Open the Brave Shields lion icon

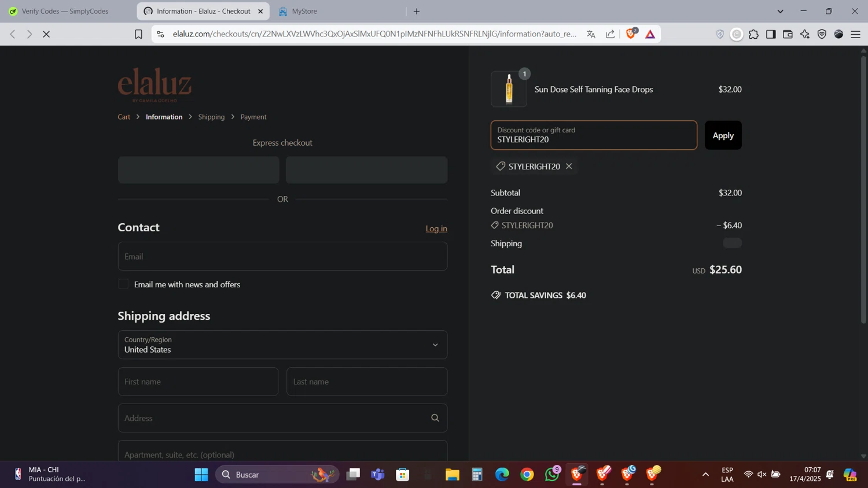pyautogui.click(x=631, y=34)
